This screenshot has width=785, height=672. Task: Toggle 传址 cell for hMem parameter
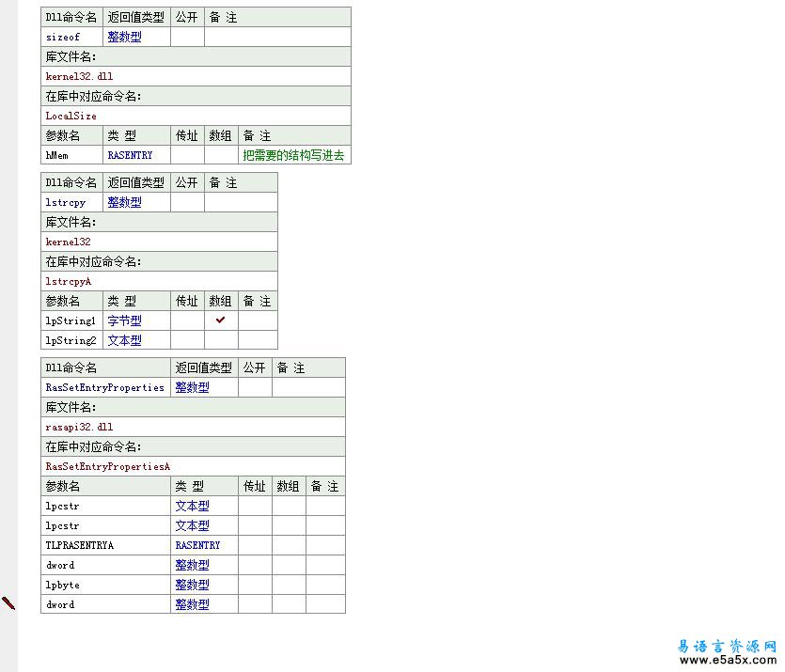[187, 156]
